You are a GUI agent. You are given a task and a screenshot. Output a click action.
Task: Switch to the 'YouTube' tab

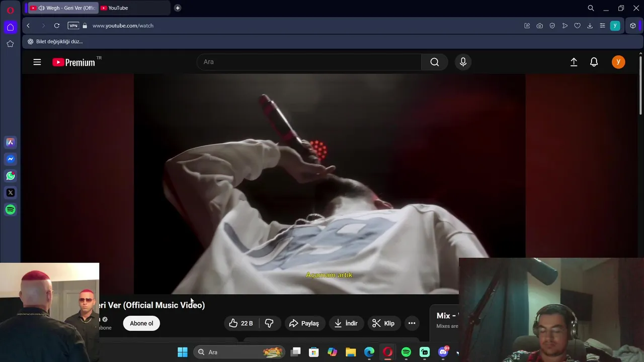pos(133,8)
